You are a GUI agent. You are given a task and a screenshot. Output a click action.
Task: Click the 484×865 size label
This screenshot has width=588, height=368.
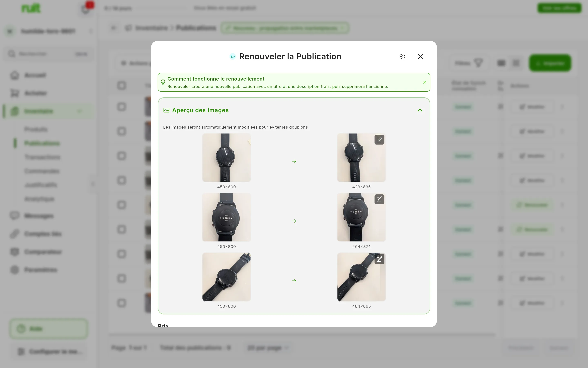(x=361, y=306)
